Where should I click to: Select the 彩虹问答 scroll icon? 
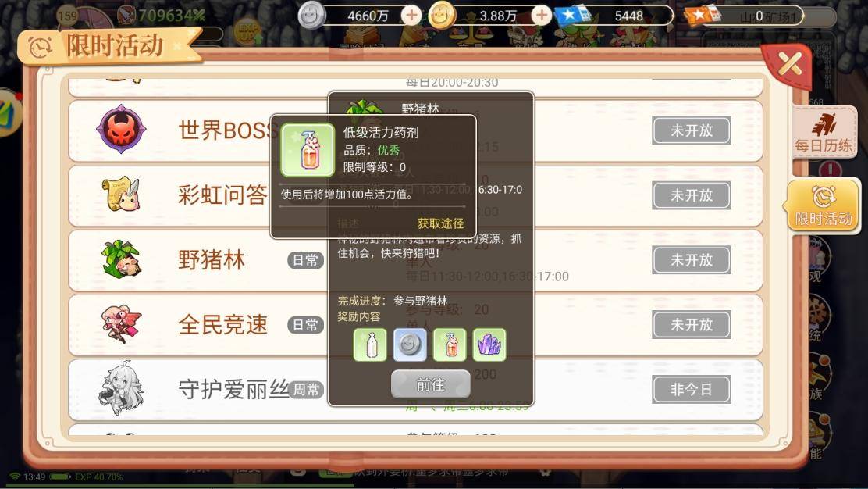point(121,195)
